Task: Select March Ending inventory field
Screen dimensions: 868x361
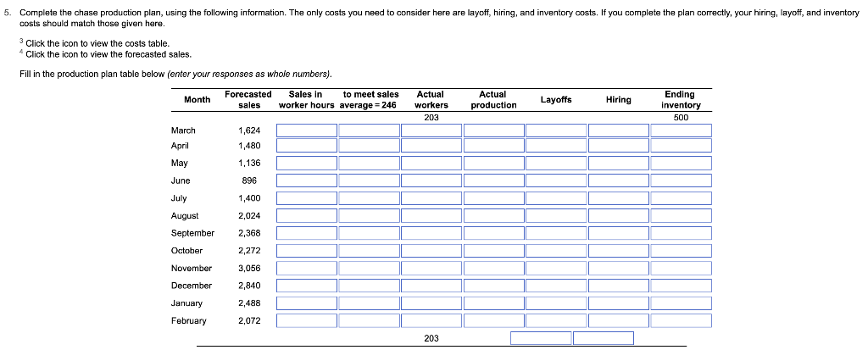Action: 681,131
